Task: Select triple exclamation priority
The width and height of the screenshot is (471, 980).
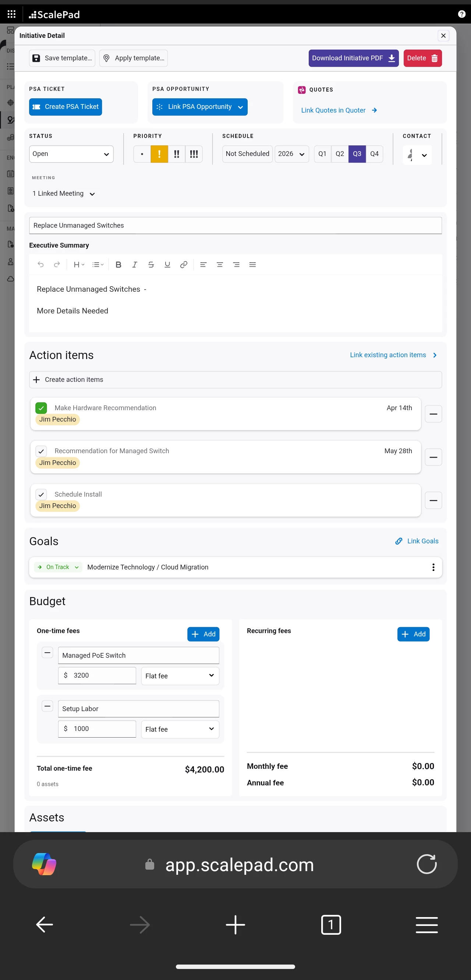Action: click(194, 154)
